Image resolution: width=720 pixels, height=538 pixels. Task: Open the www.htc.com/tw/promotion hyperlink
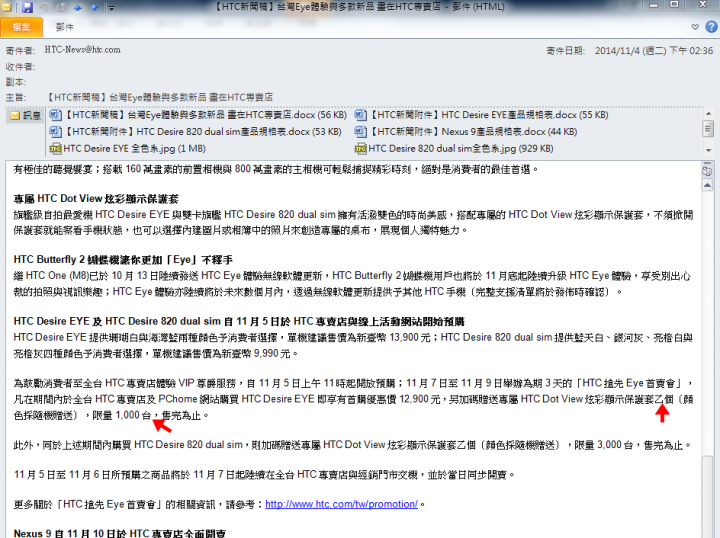341,504
